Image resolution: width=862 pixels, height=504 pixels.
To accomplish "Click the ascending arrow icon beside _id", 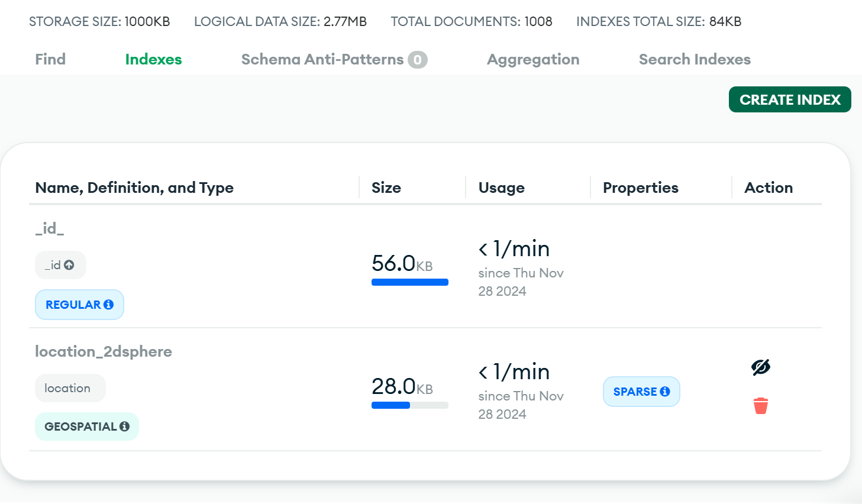I will click(69, 265).
